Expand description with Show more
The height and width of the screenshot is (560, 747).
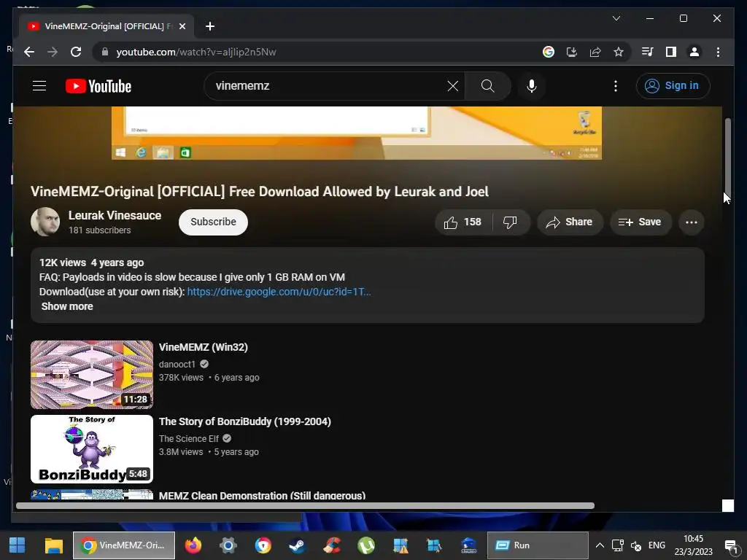click(x=67, y=306)
